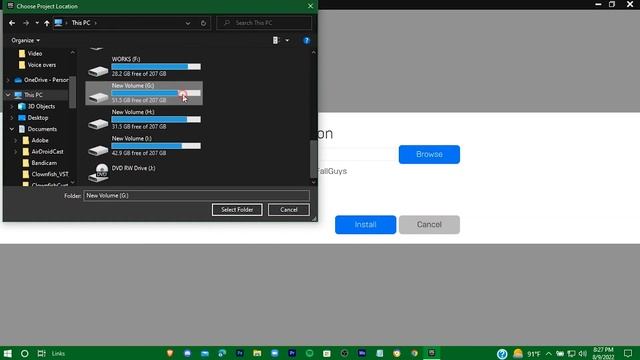This screenshot has height=360, width=640.
Task: Open dialog Help
Action: (306, 40)
